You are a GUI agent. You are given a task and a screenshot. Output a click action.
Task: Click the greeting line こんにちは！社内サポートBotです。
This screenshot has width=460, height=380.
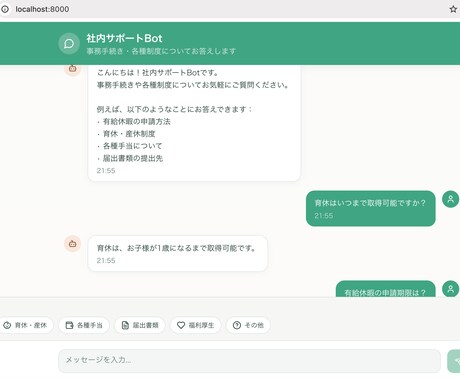158,72
